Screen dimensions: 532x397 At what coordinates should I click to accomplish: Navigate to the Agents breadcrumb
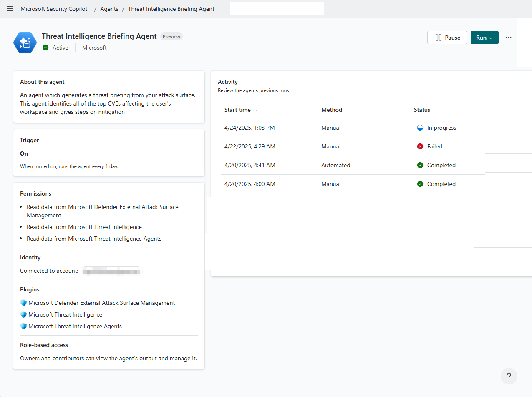[109, 9]
